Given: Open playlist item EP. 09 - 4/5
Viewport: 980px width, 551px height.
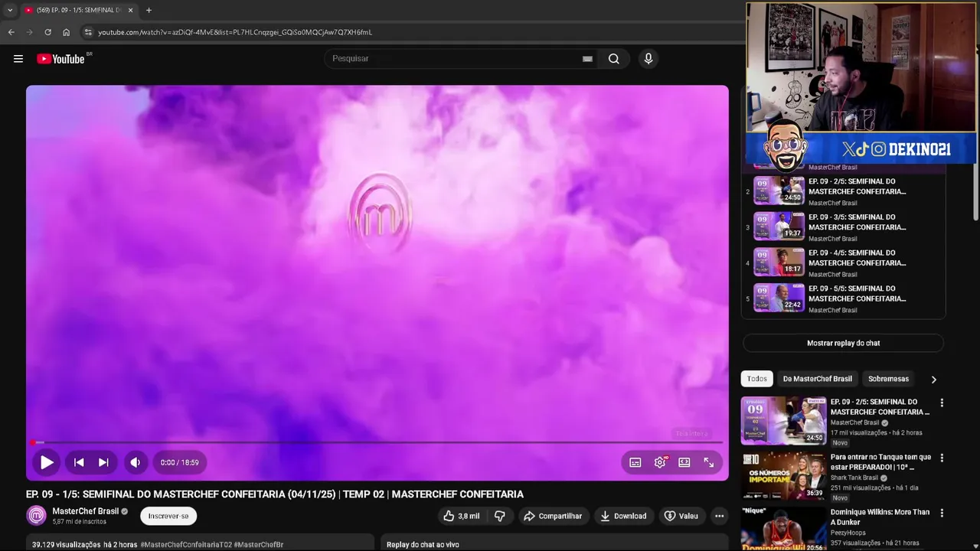Looking at the screenshot, I should (x=843, y=263).
